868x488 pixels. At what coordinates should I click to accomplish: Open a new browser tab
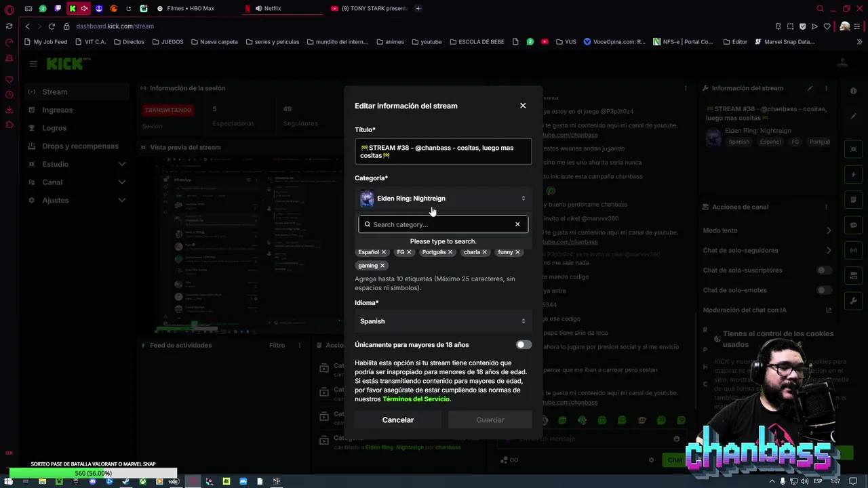[x=418, y=8]
